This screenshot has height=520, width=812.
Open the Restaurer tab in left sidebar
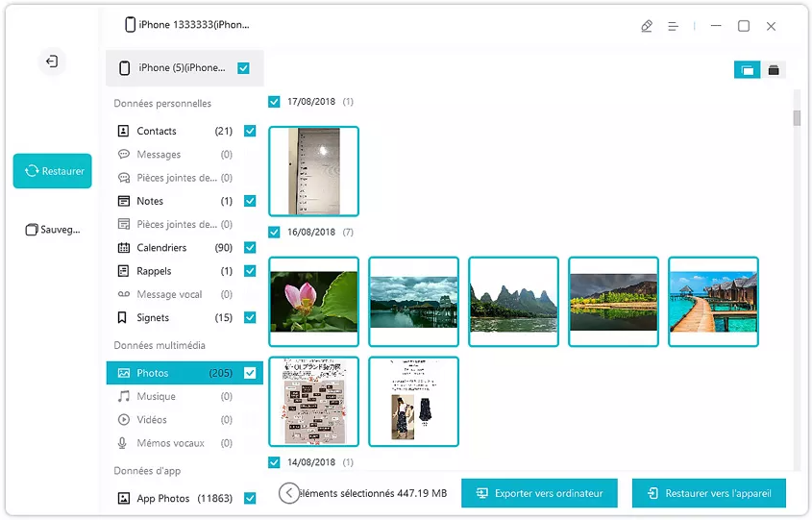pyautogui.click(x=53, y=171)
